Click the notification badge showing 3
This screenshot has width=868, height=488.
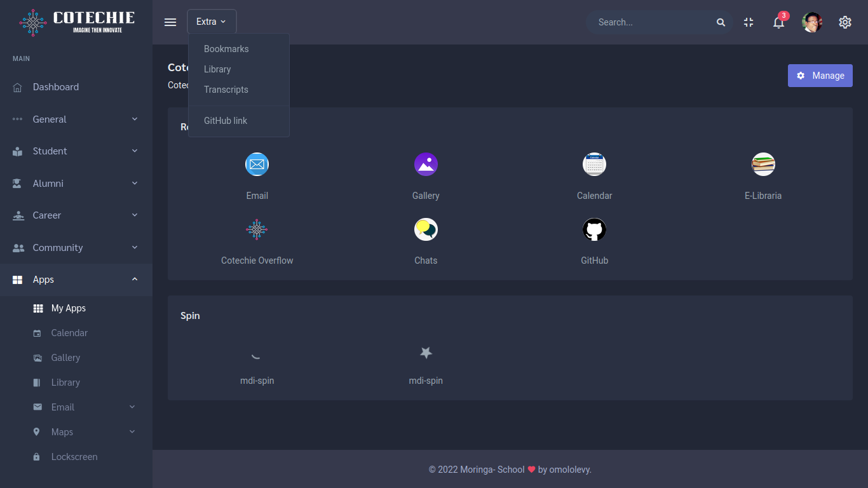(784, 15)
